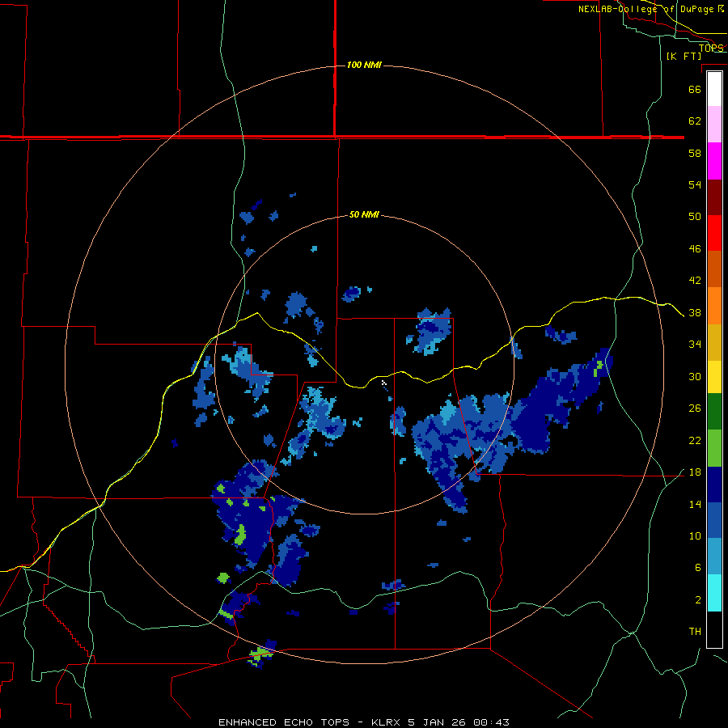The width and height of the screenshot is (728, 728).
Task: Select the light green legend swatch
Action: click(x=714, y=448)
